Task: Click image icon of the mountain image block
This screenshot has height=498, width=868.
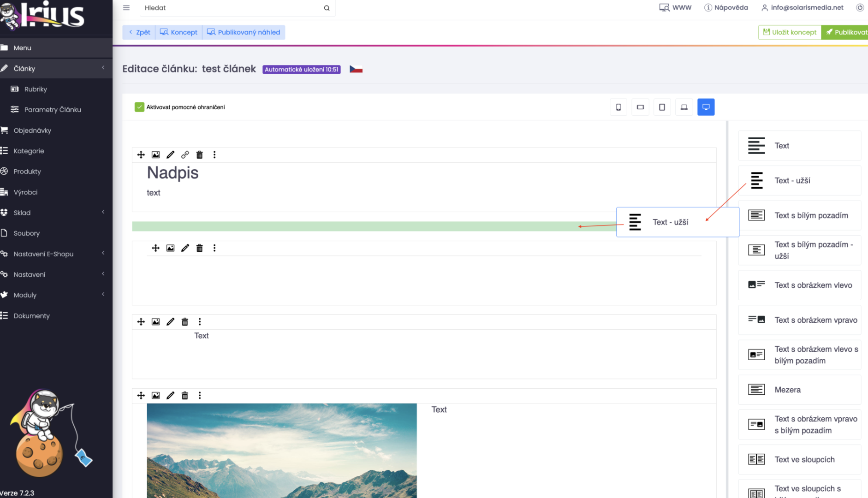Action: tap(156, 396)
